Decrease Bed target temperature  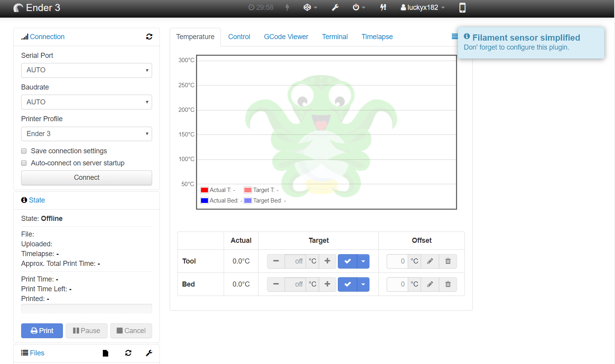276,284
